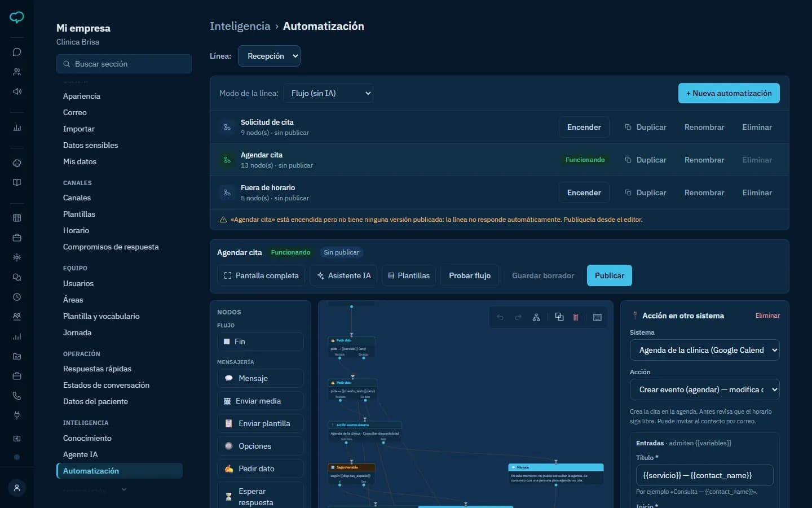Click the Título field with {{servicio}}
812x508 pixels.
704,475
